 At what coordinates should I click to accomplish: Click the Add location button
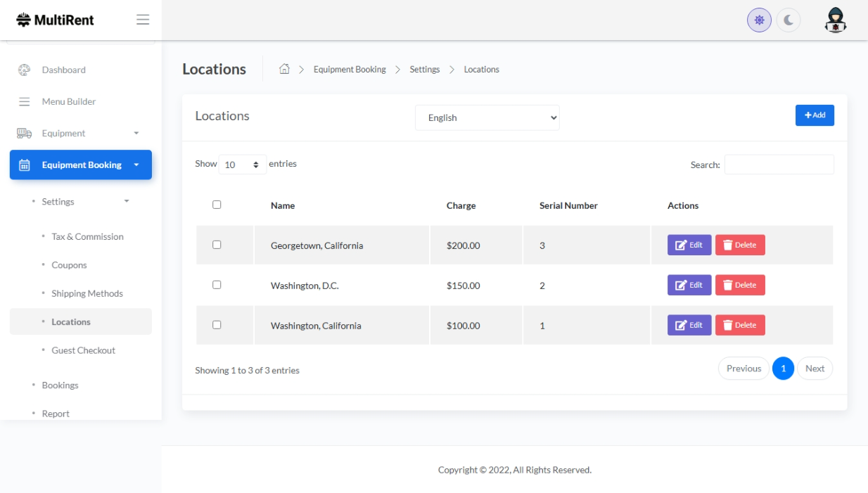(814, 115)
